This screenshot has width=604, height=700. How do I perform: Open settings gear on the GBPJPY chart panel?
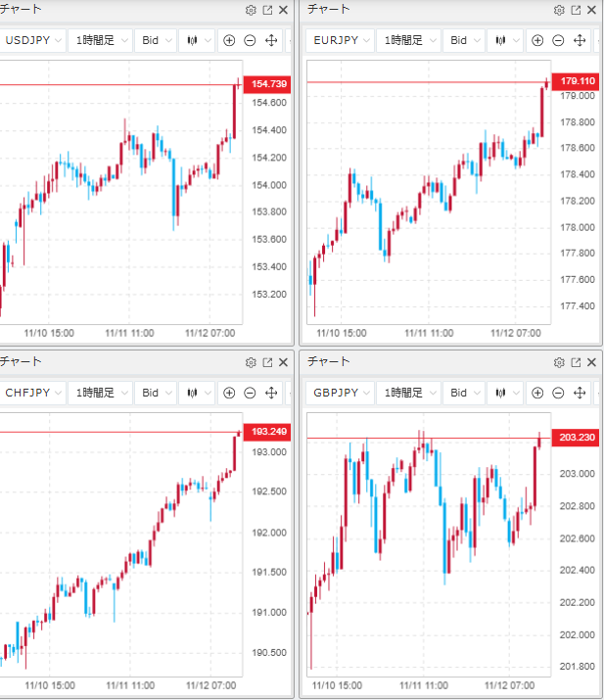point(559,362)
